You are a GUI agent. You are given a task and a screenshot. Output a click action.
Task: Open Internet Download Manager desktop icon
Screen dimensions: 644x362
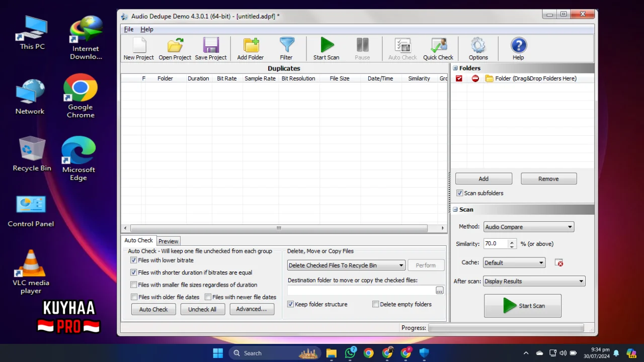click(86, 38)
